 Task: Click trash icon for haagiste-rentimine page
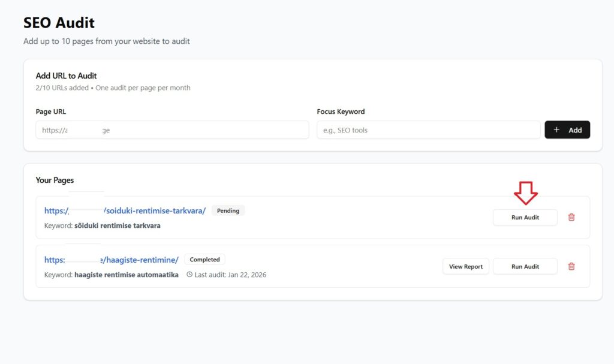571,266
